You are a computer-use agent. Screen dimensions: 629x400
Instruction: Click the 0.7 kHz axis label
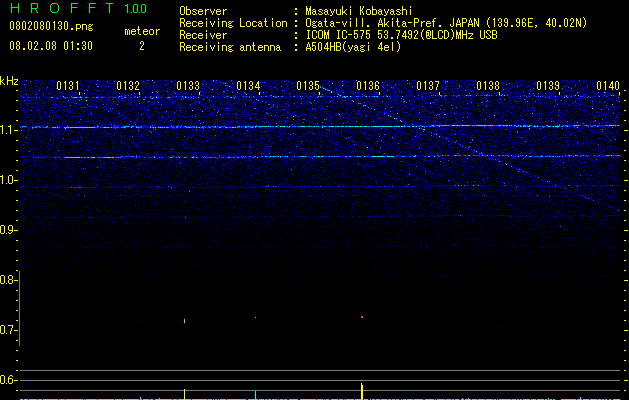(x=8, y=330)
